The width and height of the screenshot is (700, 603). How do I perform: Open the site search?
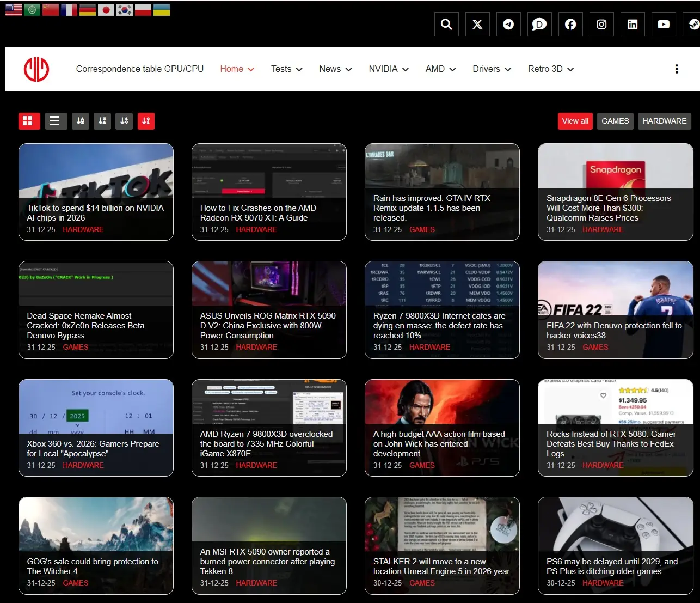coord(446,24)
